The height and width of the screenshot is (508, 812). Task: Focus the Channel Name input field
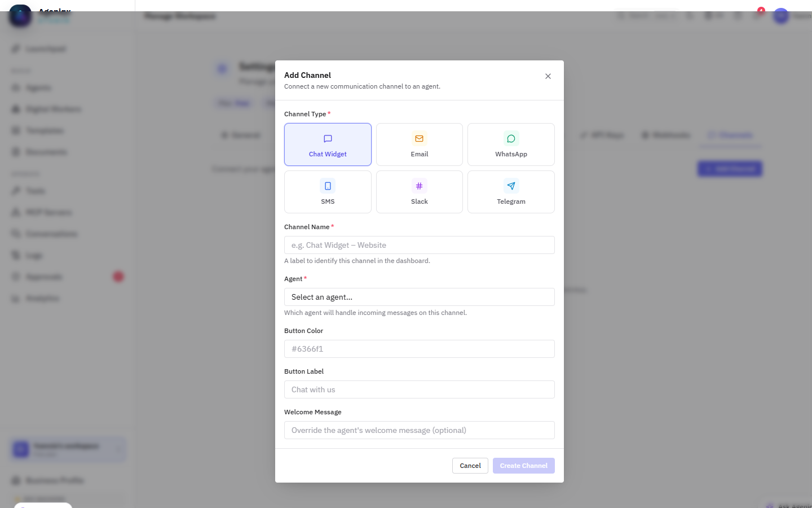[x=420, y=245]
